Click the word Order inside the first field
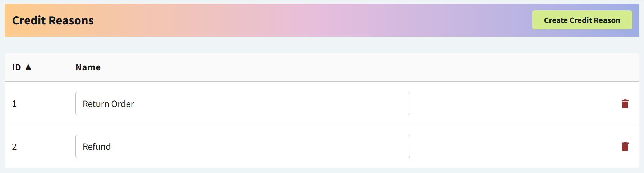644x173 pixels. (123, 104)
